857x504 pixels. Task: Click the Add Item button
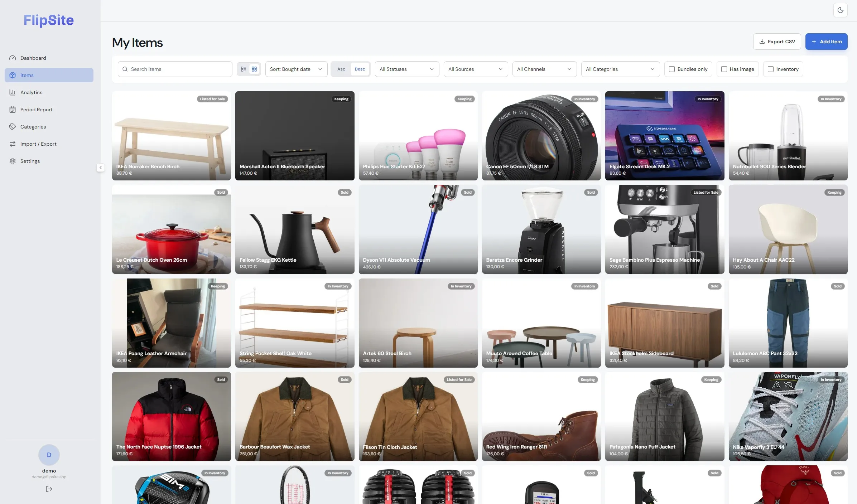pos(826,42)
